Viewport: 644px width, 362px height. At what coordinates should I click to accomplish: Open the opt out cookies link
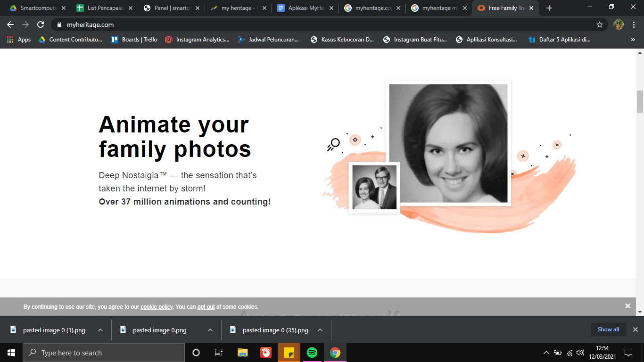pyautogui.click(x=206, y=307)
